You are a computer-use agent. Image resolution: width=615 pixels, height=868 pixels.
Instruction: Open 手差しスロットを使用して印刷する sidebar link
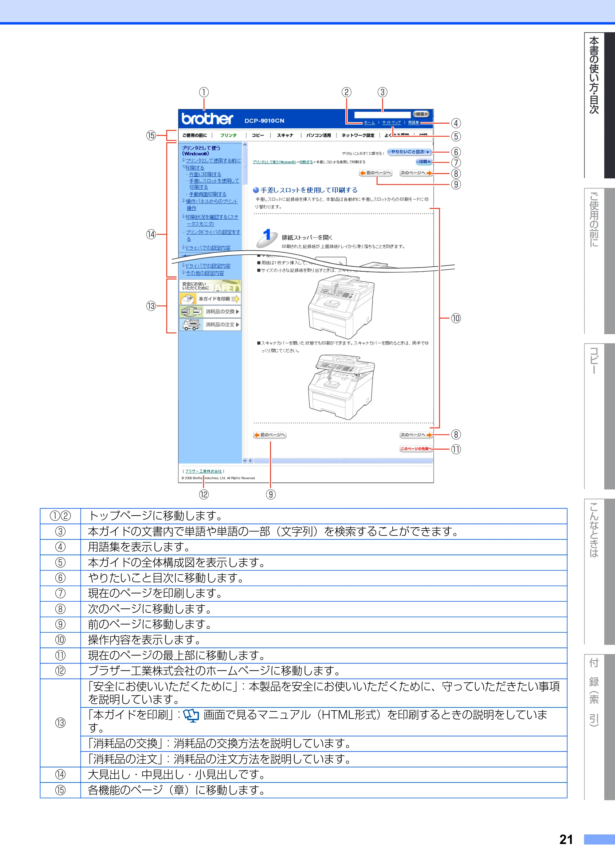pyautogui.click(x=214, y=184)
